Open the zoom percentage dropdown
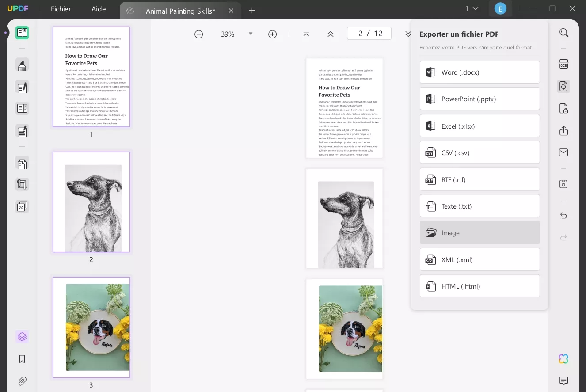Screen dimensions: 586x392 (251, 34)
